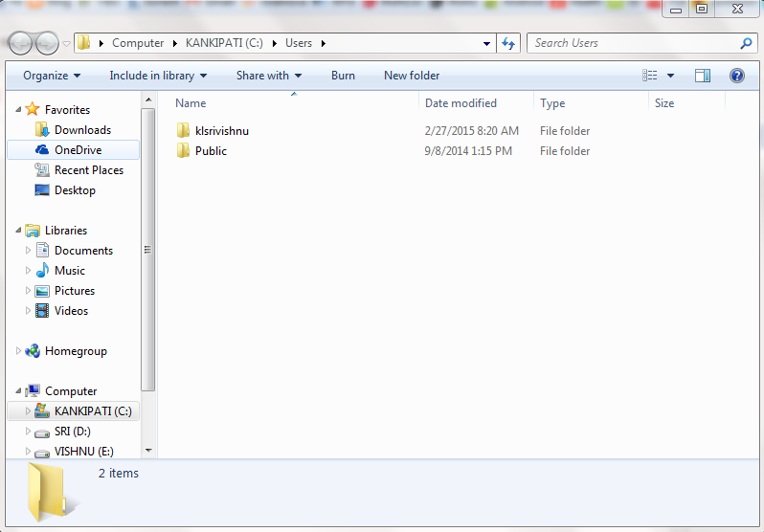Click the Back navigation arrow
The height and width of the screenshot is (532, 764).
(x=20, y=43)
